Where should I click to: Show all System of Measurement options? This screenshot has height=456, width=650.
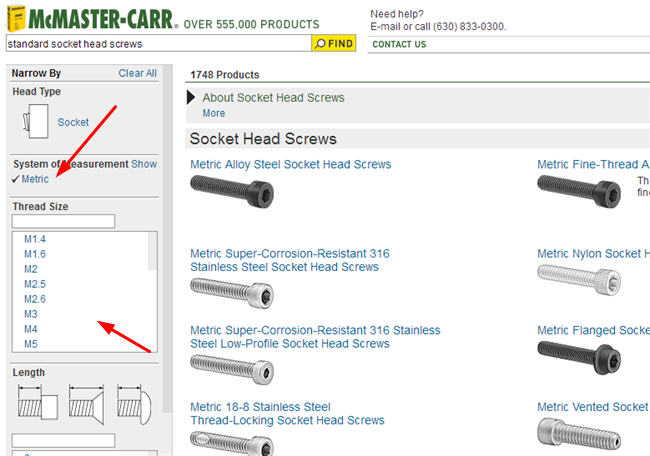pyautogui.click(x=144, y=164)
